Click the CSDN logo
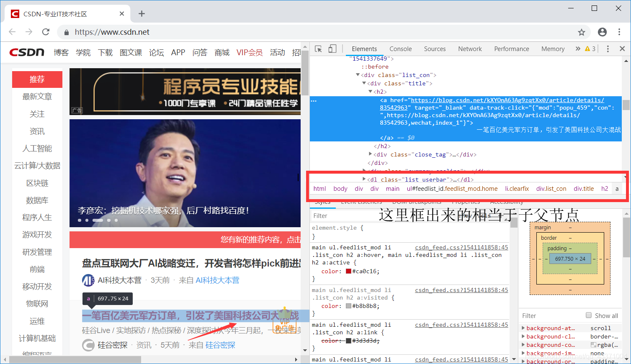The image size is (631, 364). [27, 52]
